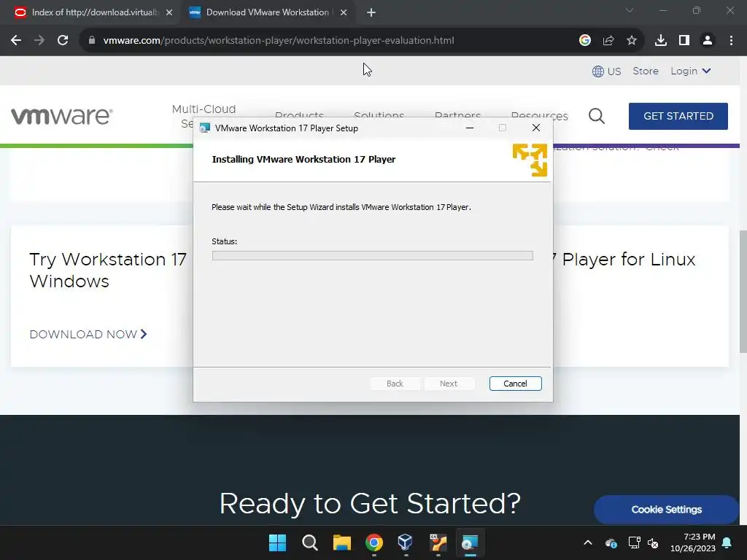Click the share page icon
This screenshot has height=560, width=747.
[x=608, y=41]
